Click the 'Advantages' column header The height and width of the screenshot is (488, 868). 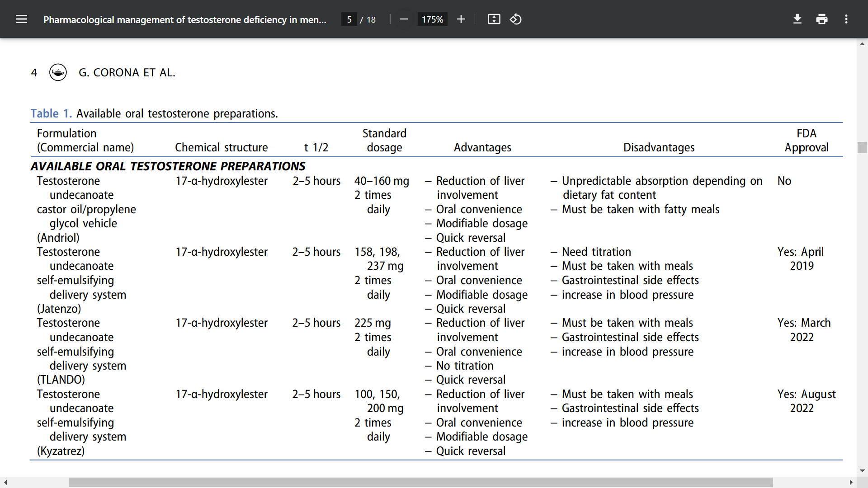pyautogui.click(x=482, y=147)
